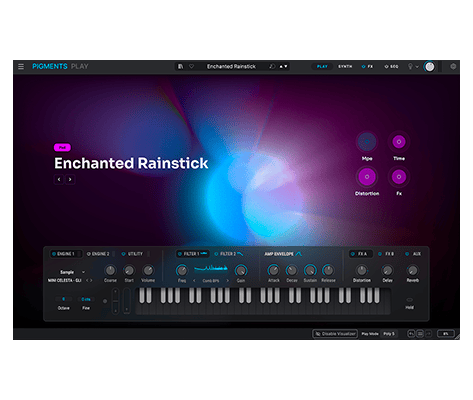Switch to the FX view tab
473x400 pixels.
tap(368, 66)
